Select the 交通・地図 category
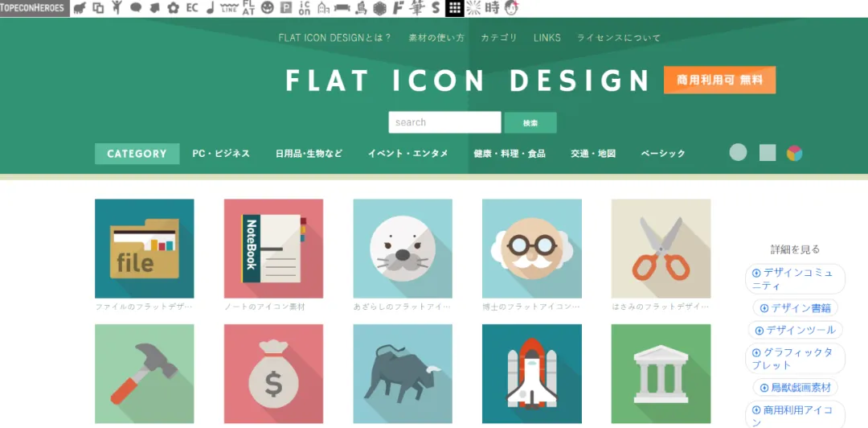The image size is (868, 428). (x=593, y=154)
